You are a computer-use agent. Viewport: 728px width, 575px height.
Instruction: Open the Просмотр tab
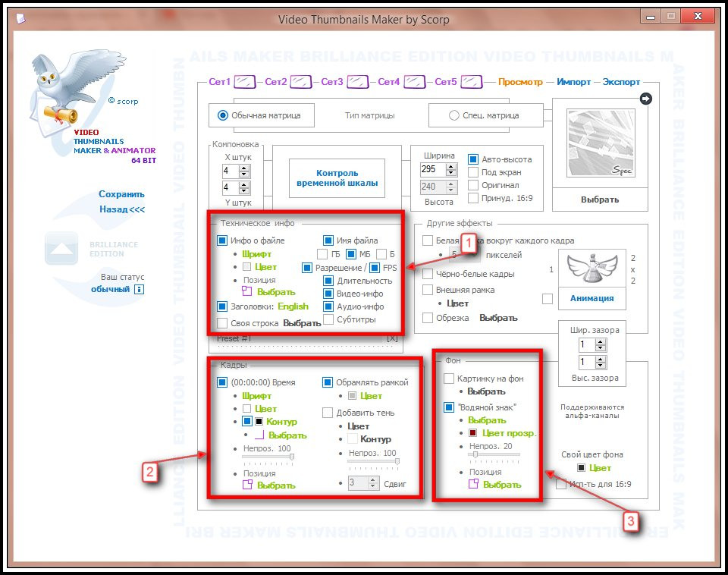(x=520, y=82)
